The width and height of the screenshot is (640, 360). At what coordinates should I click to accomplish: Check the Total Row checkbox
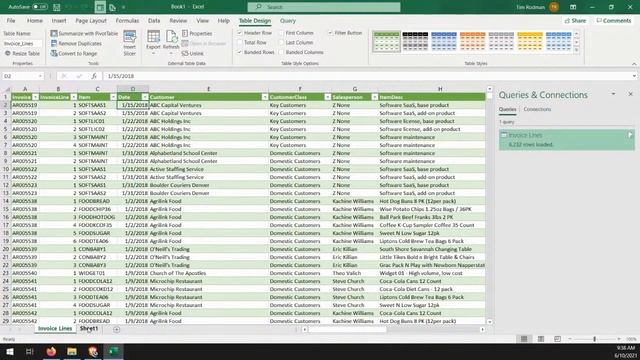[x=240, y=42]
